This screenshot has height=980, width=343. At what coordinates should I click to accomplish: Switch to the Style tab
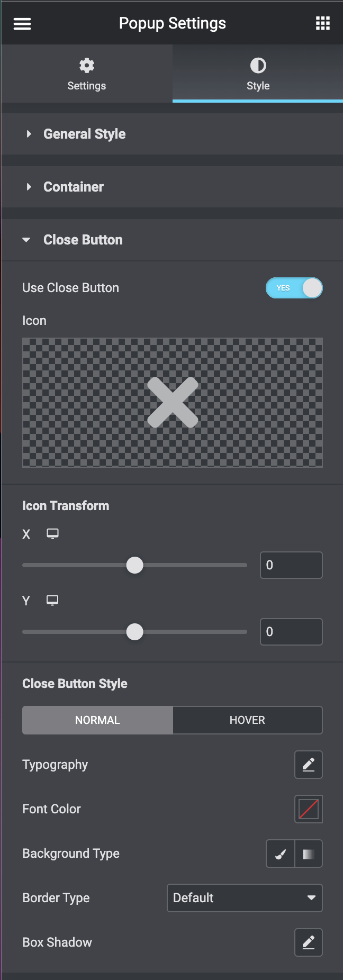[x=258, y=74]
